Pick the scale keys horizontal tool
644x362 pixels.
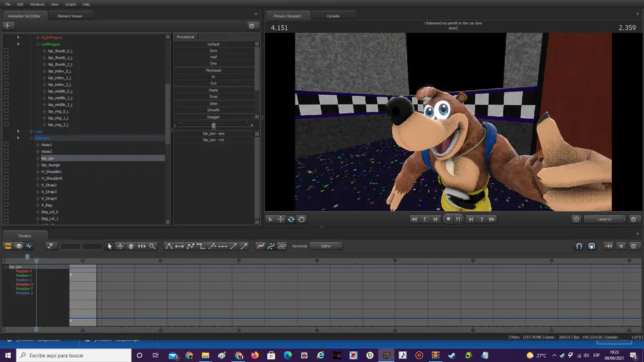coord(141,246)
